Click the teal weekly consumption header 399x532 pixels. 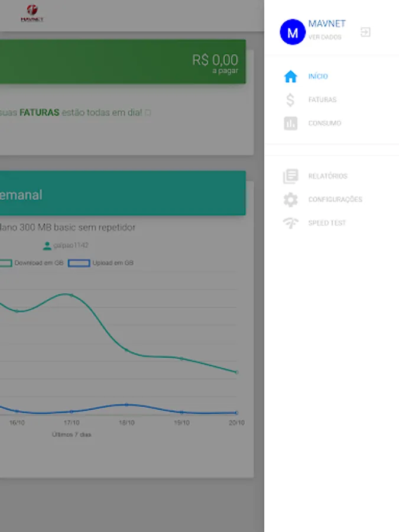[x=123, y=193]
